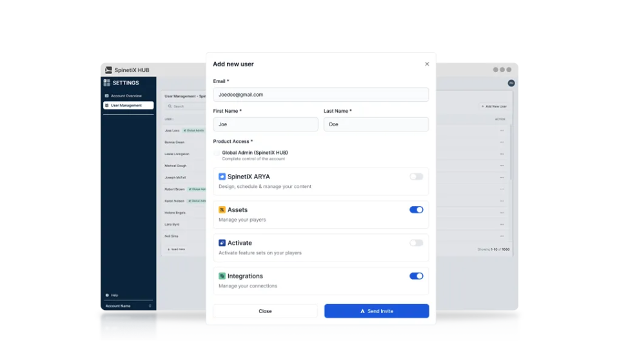This screenshot has height=364, width=619.
Task: Open action menu for Robert Brown row
Action: pos(502,189)
